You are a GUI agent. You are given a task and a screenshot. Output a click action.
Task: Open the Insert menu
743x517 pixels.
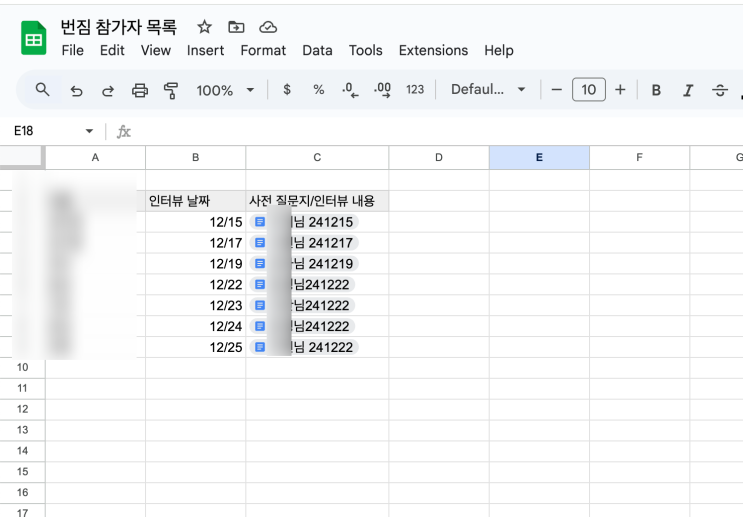205,50
